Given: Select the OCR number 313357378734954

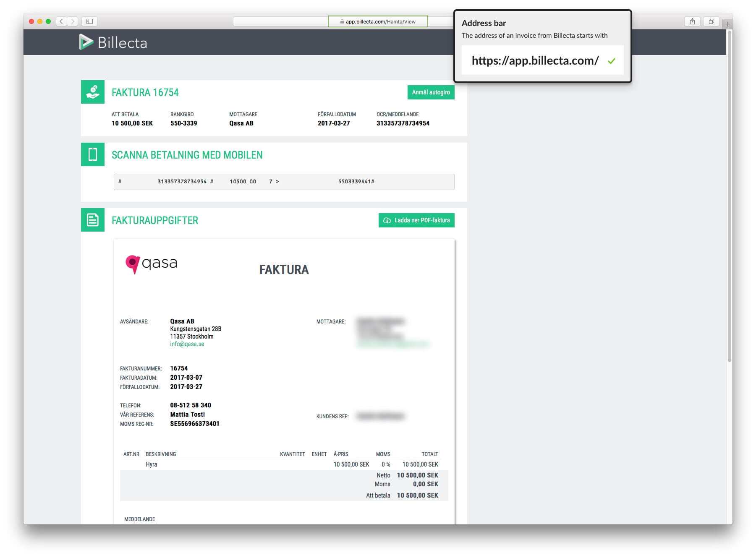Looking at the screenshot, I should tap(403, 123).
